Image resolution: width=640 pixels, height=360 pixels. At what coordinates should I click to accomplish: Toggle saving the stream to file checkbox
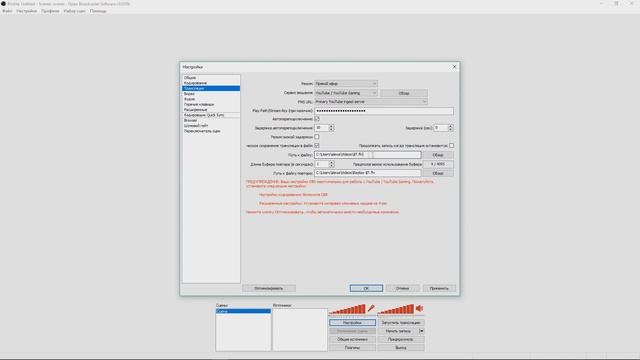pyautogui.click(x=317, y=146)
